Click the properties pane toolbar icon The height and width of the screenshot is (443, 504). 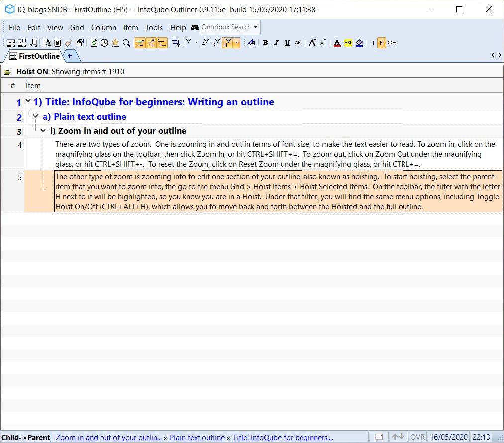click(x=80, y=43)
